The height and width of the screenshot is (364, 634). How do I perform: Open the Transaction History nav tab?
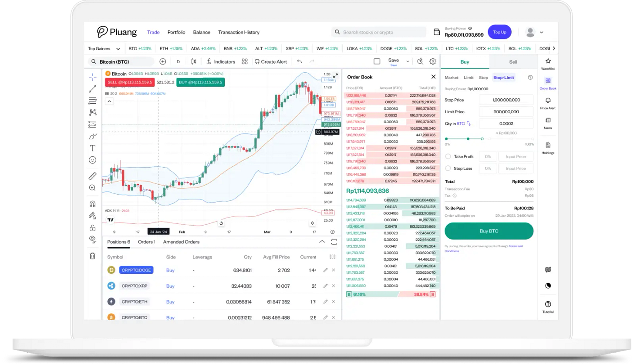239,32
